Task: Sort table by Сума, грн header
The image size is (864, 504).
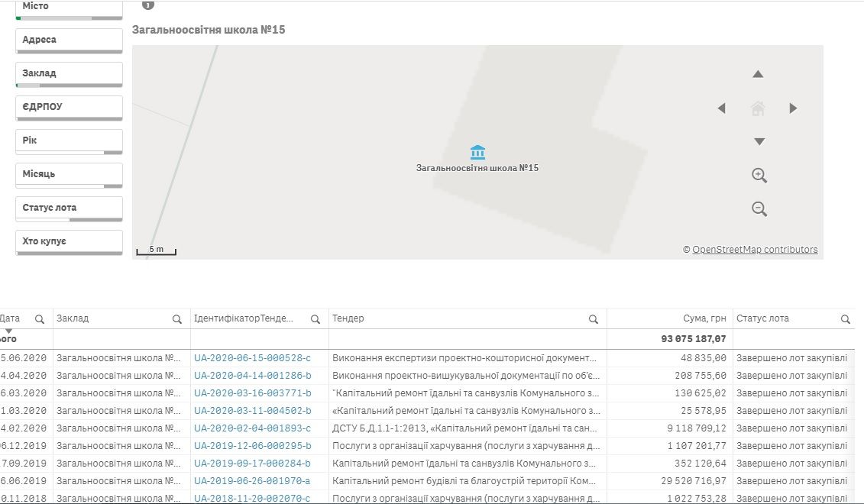Action: click(x=704, y=318)
